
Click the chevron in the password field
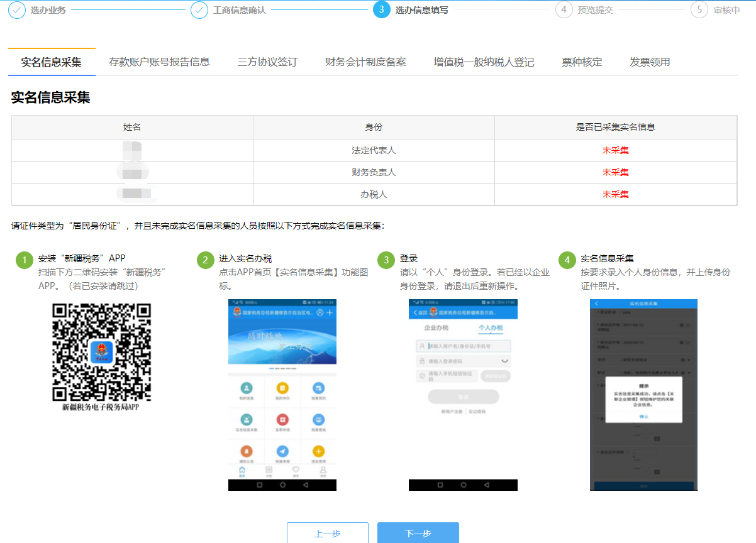click(x=504, y=361)
